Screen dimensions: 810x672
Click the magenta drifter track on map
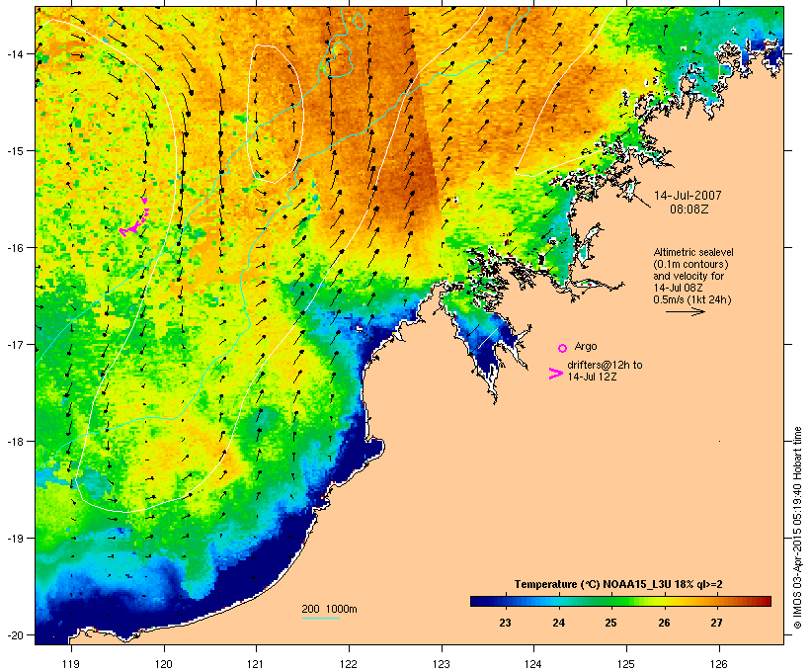coord(135,218)
